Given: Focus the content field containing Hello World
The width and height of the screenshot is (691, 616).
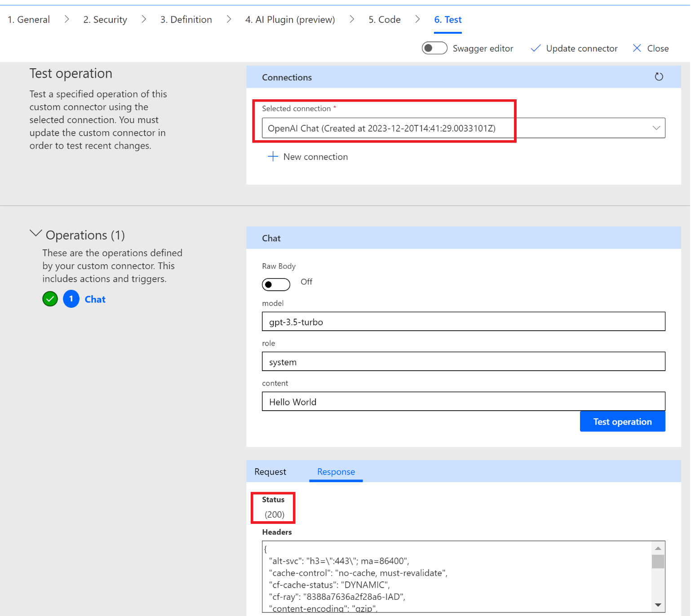Looking at the screenshot, I should [x=463, y=402].
